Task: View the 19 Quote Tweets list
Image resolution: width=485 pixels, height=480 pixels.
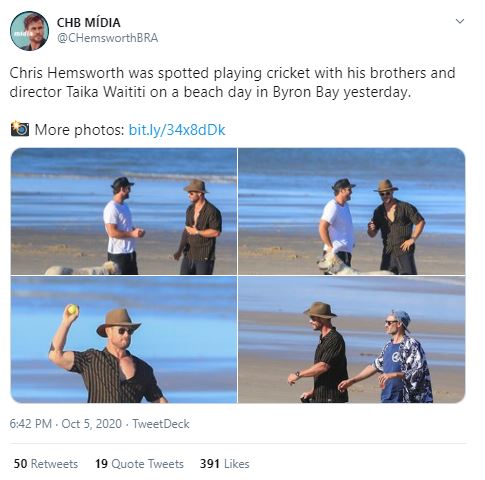Action: 139,464
